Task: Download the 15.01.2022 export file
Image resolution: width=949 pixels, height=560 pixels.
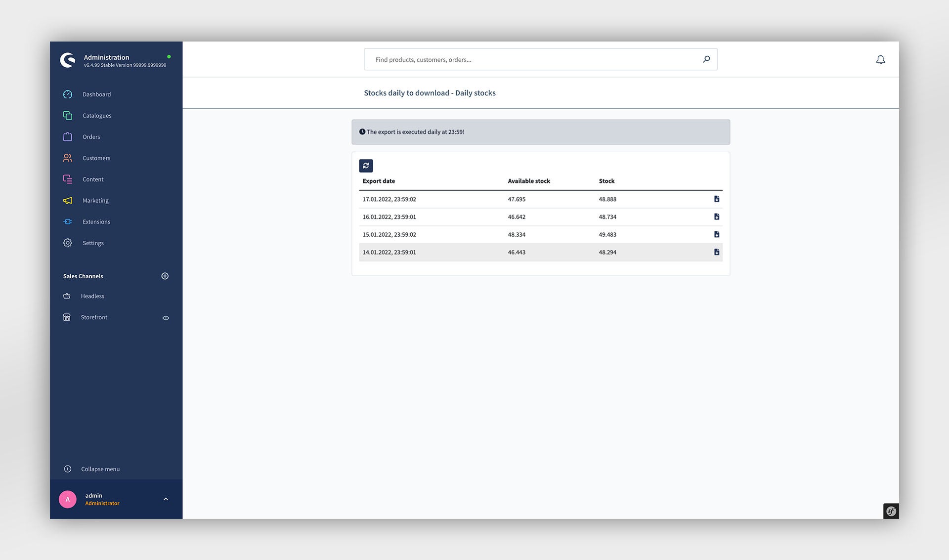Action: (717, 235)
